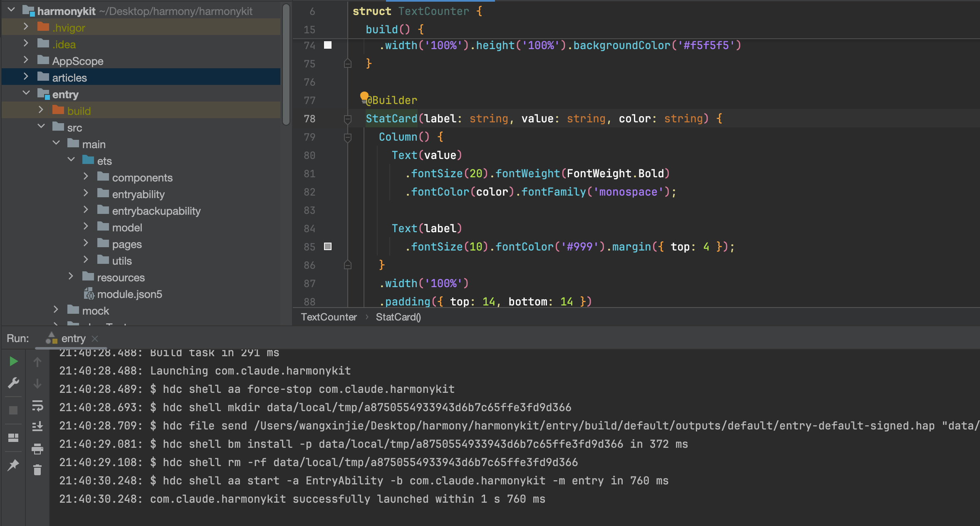Click the green Run entry button

tap(13, 361)
